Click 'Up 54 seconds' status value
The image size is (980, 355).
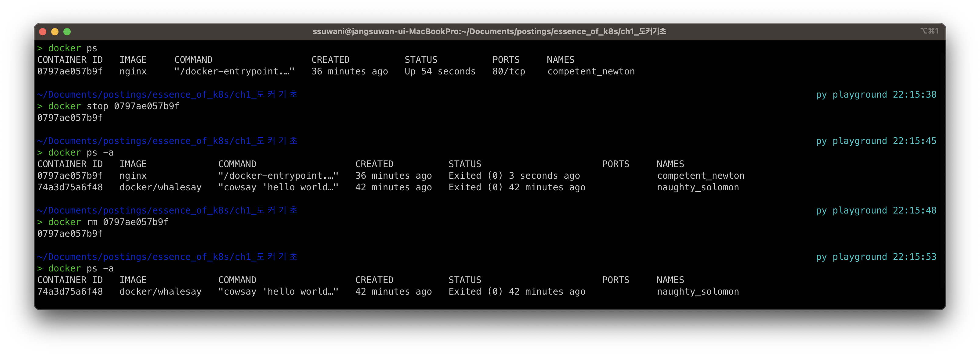[x=440, y=72]
